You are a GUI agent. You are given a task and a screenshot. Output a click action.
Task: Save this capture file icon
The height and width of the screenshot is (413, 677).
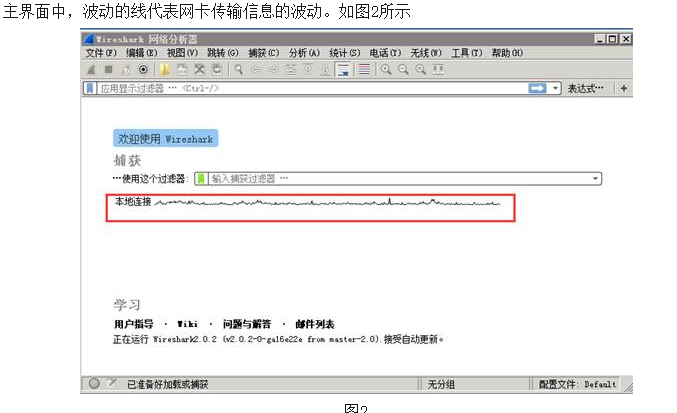(x=182, y=69)
